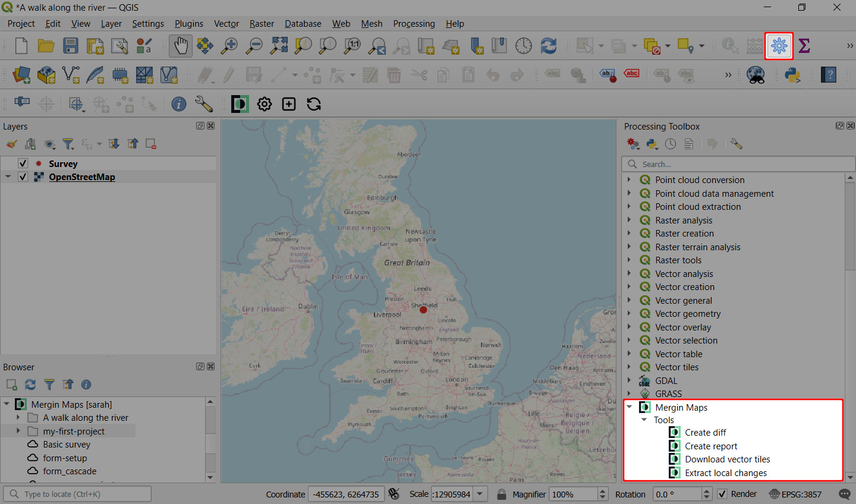
Task: Click the New Project icon
Action: [x=21, y=46]
